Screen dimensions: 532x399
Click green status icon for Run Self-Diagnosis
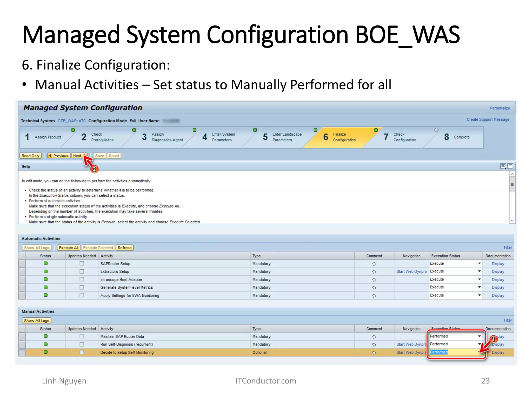pyautogui.click(x=46, y=344)
